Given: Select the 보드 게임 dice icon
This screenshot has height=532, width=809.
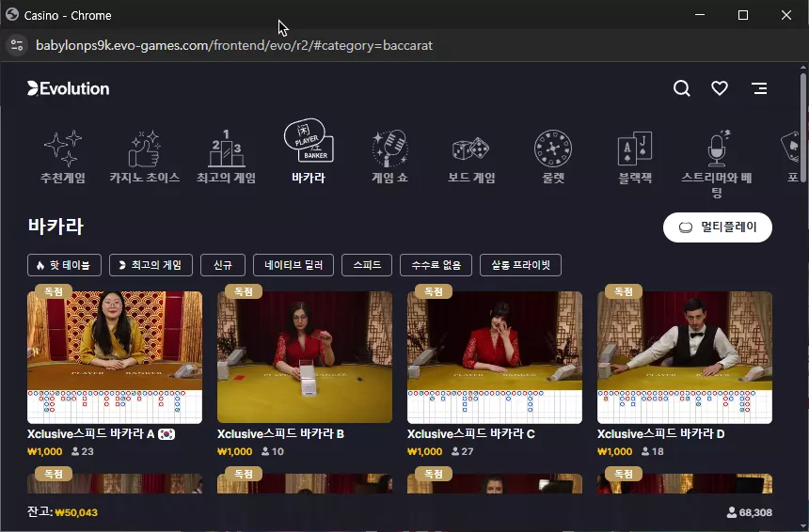Looking at the screenshot, I should (470, 149).
